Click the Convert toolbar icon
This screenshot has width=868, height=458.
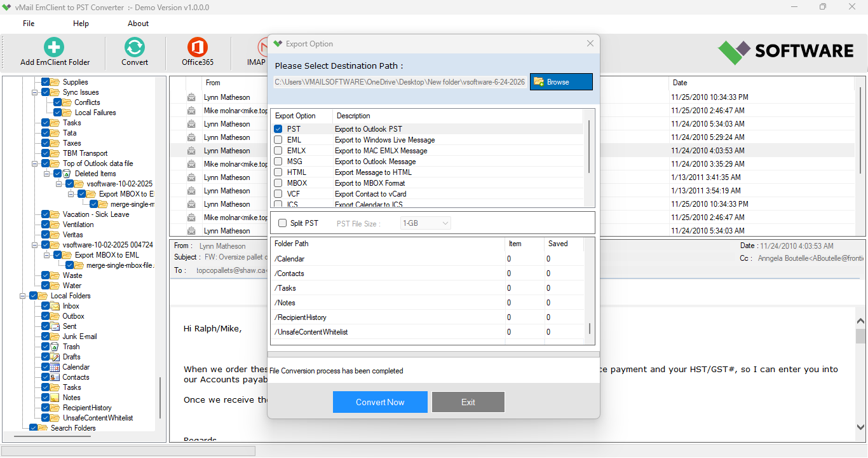[135, 47]
